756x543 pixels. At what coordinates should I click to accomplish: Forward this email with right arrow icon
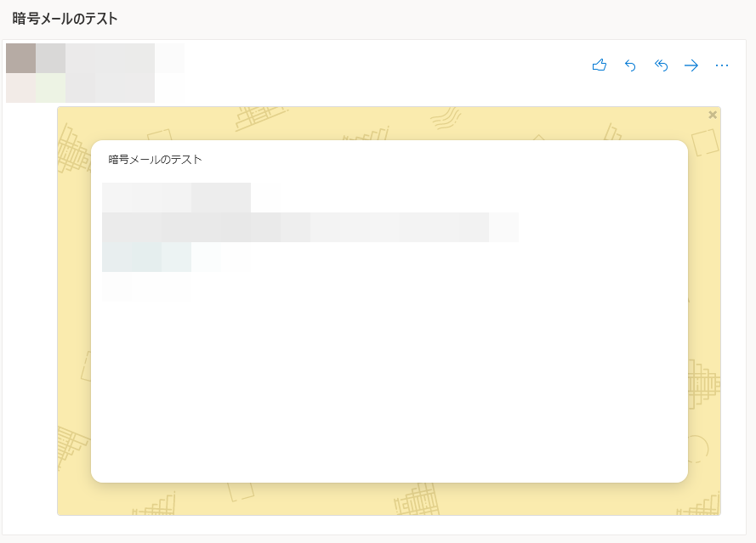(691, 65)
